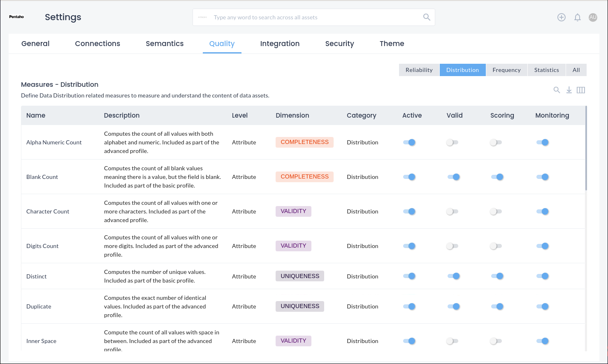This screenshot has width=608, height=364.
Task: Click the All measures button
Action: click(x=576, y=70)
